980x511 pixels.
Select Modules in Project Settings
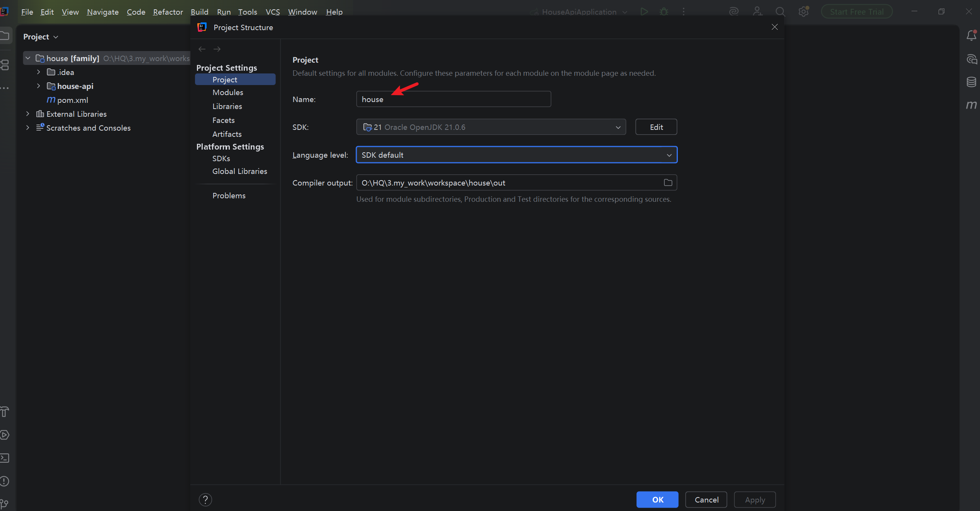coord(227,92)
